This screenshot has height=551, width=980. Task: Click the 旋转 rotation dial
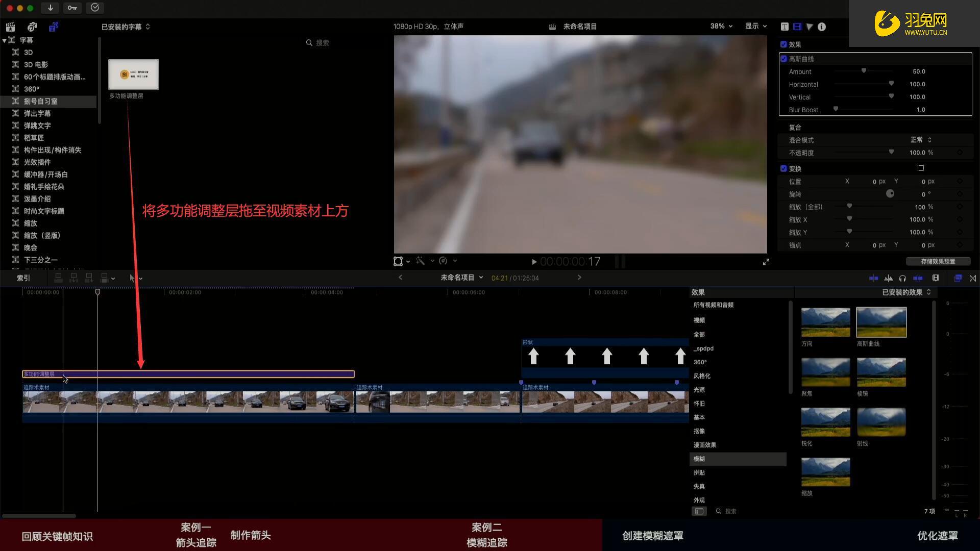click(x=890, y=194)
